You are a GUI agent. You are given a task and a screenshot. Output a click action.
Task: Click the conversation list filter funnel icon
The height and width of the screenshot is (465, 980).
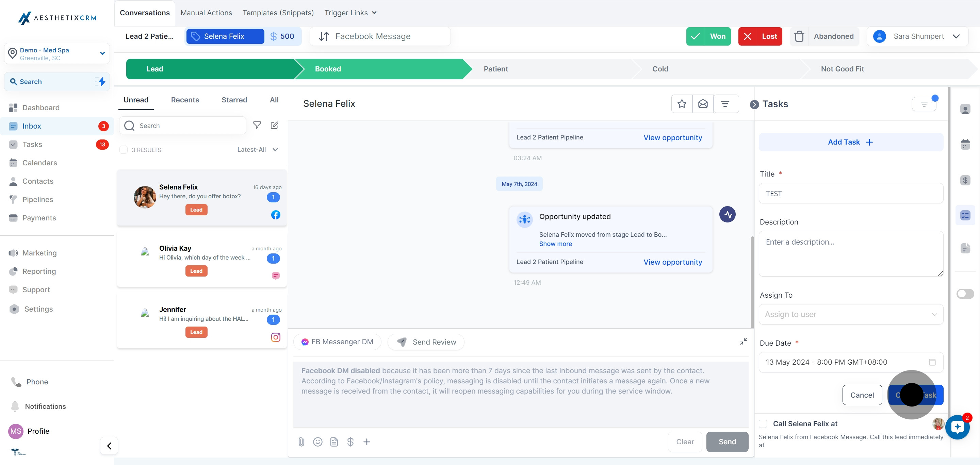coord(257,126)
